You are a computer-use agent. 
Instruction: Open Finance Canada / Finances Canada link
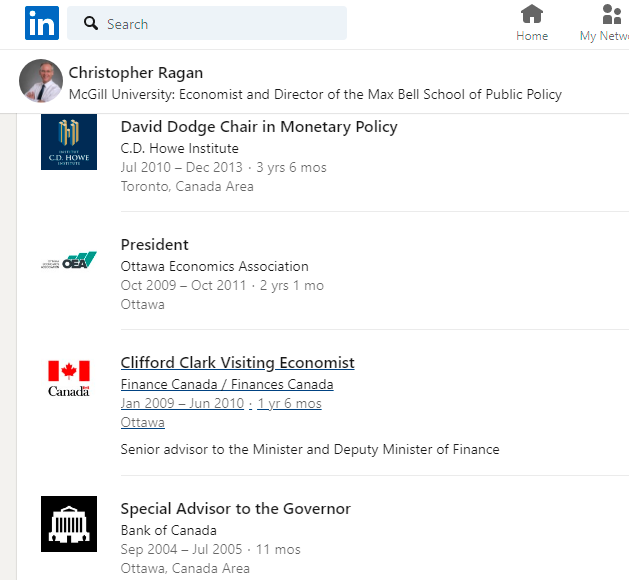(x=227, y=384)
